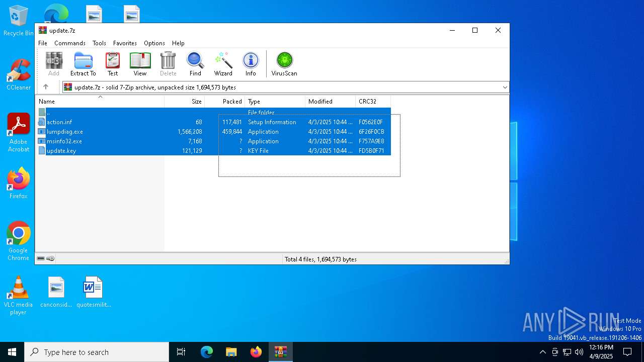Image resolution: width=644 pixels, height=362 pixels.
Task: Open VLC media player desktop shortcut
Action: [x=19, y=296]
